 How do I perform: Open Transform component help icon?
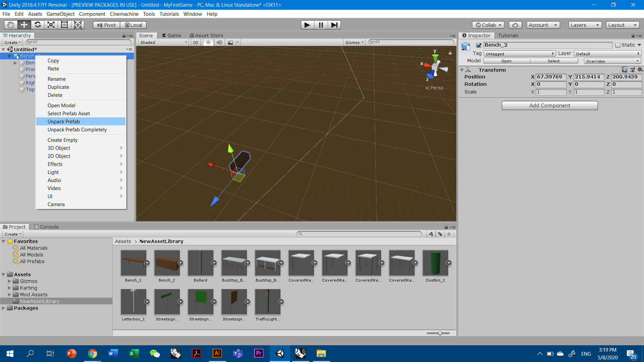point(625,70)
